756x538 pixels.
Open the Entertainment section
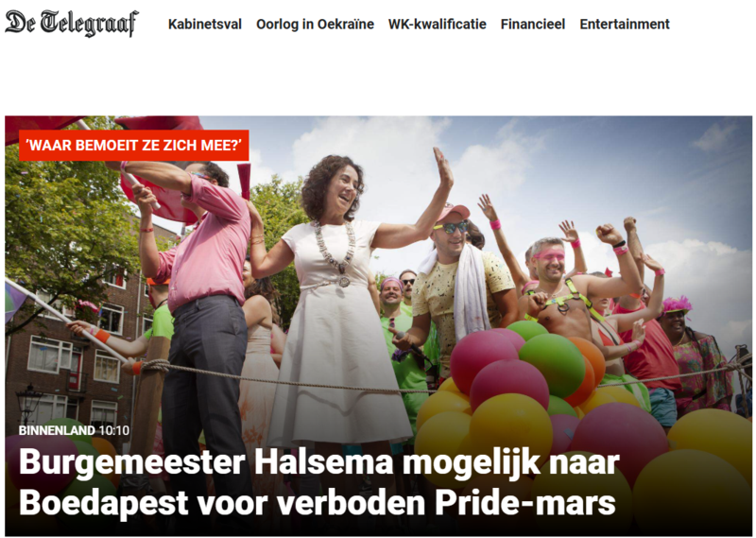point(625,25)
